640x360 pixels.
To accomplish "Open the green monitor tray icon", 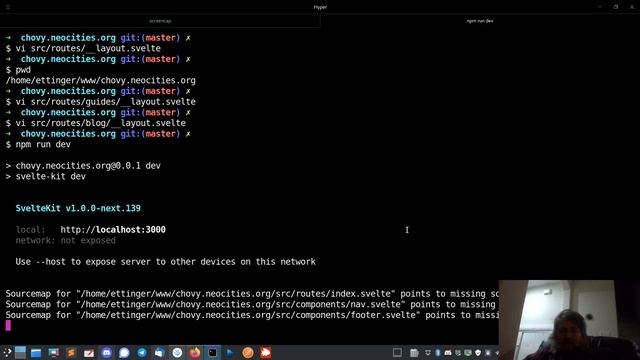I will [468, 353].
